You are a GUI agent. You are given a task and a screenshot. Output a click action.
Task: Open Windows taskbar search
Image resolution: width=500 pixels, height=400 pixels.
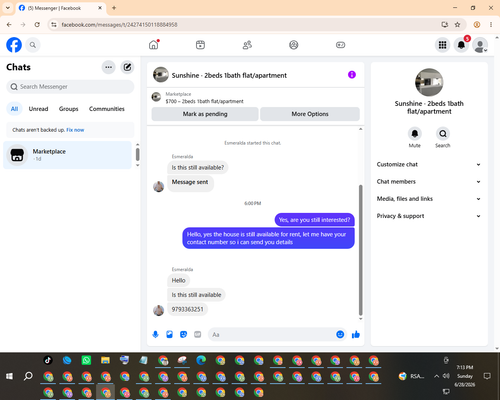click(x=28, y=376)
